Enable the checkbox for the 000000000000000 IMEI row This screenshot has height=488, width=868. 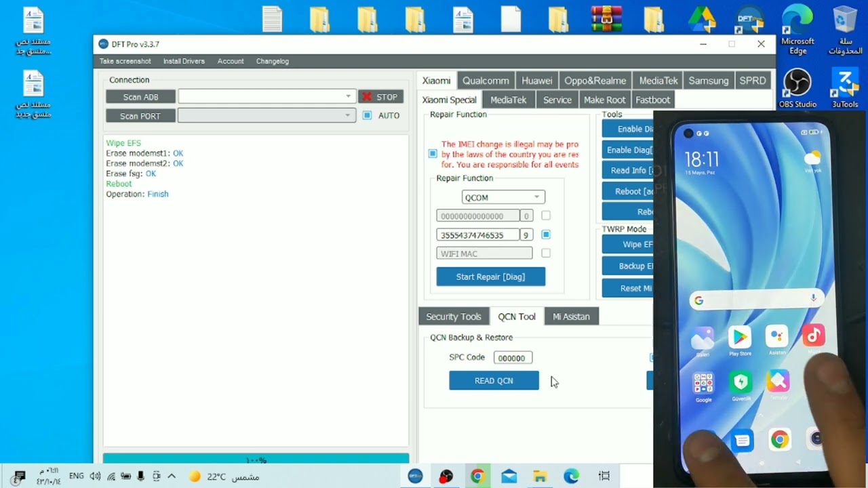546,216
